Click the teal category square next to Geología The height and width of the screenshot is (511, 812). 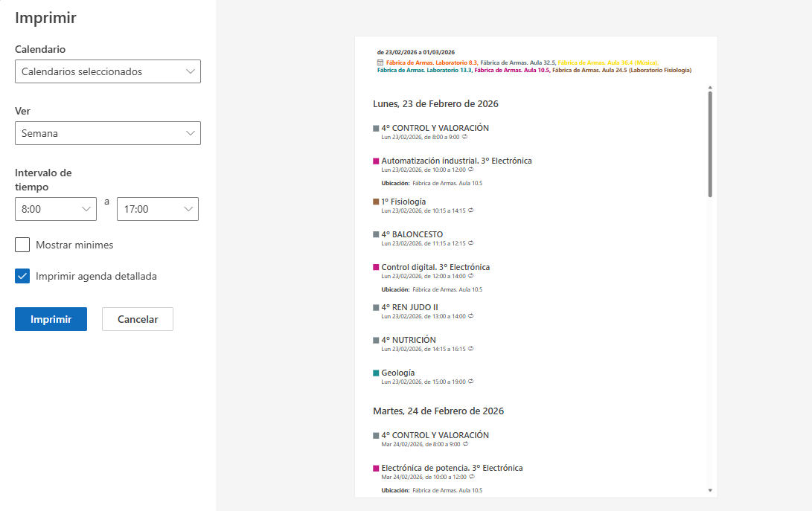[x=375, y=372]
